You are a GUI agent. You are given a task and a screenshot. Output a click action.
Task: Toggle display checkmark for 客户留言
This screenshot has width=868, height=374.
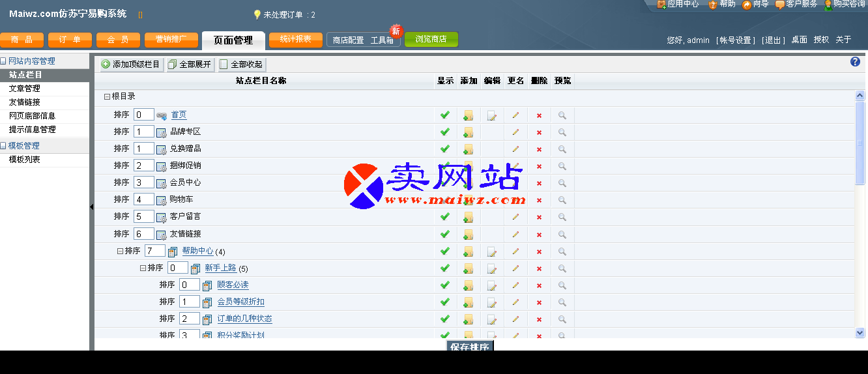445,216
